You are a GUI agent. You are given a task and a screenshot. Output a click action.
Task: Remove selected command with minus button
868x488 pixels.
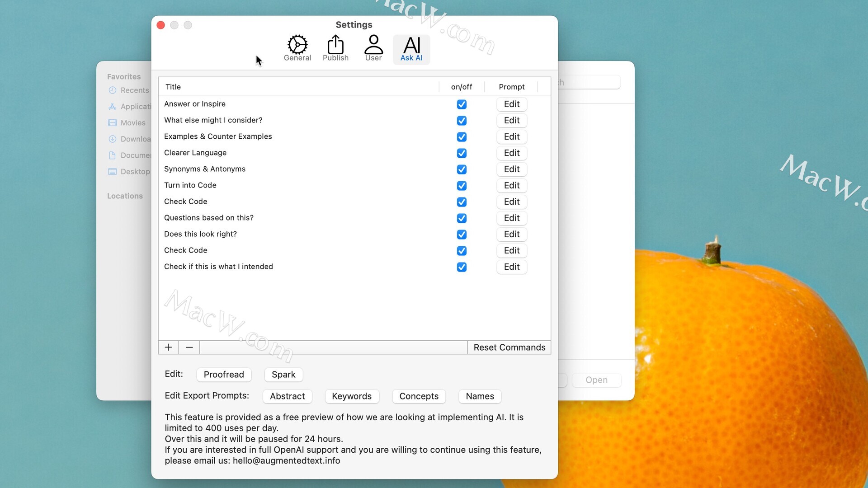click(x=189, y=347)
